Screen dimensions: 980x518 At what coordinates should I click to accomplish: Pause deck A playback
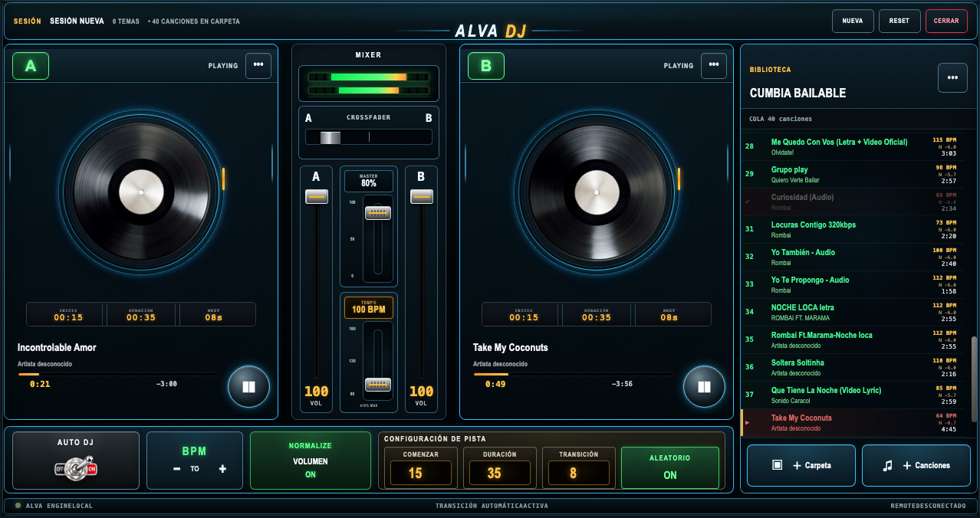248,387
